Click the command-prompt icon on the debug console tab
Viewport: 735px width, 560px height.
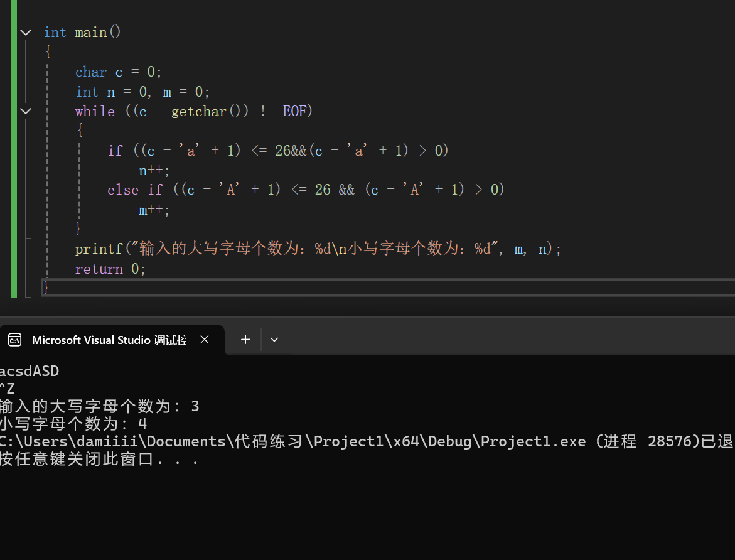pos(14,340)
